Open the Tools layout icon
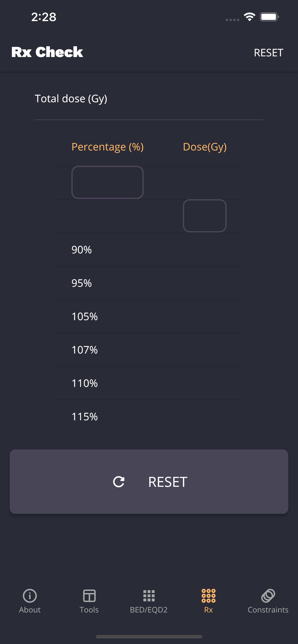This screenshot has height=644, width=298. pos(89,596)
